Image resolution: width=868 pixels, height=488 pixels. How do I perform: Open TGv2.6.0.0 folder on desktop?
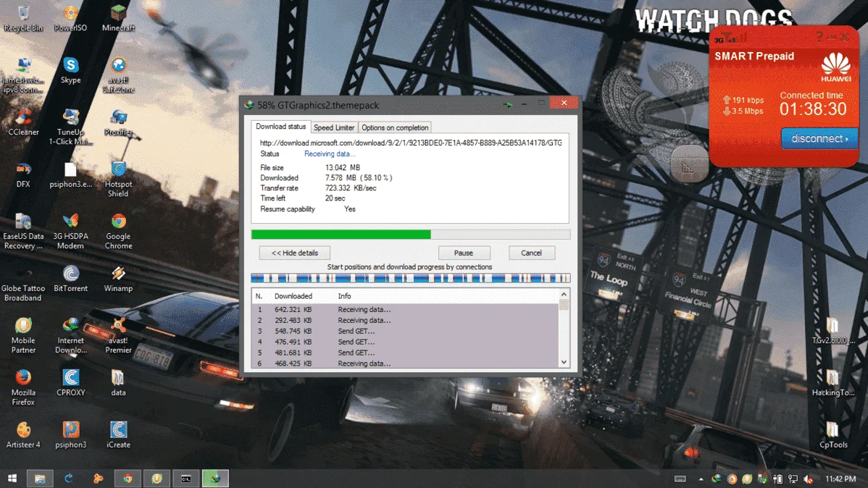tap(833, 329)
